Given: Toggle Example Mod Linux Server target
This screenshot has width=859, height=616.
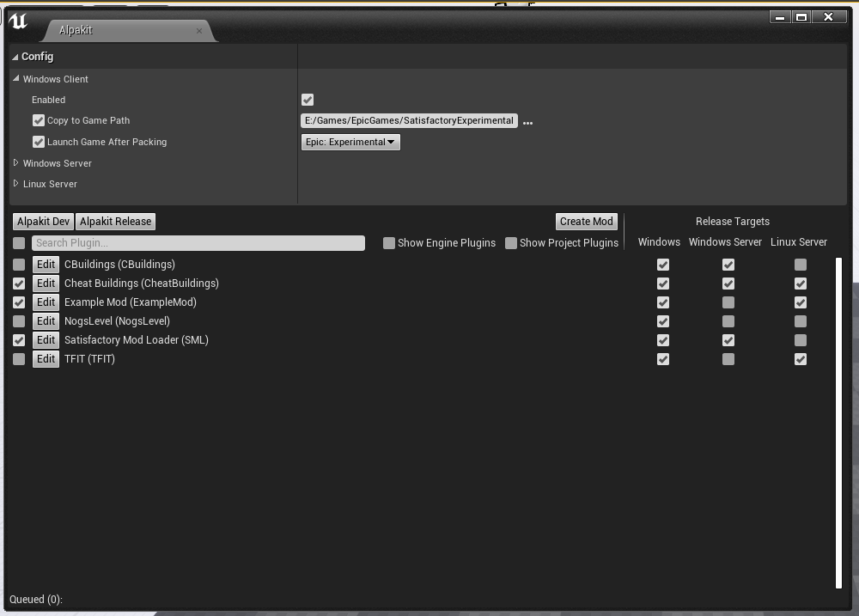Looking at the screenshot, I should click(x=801, y=302).
